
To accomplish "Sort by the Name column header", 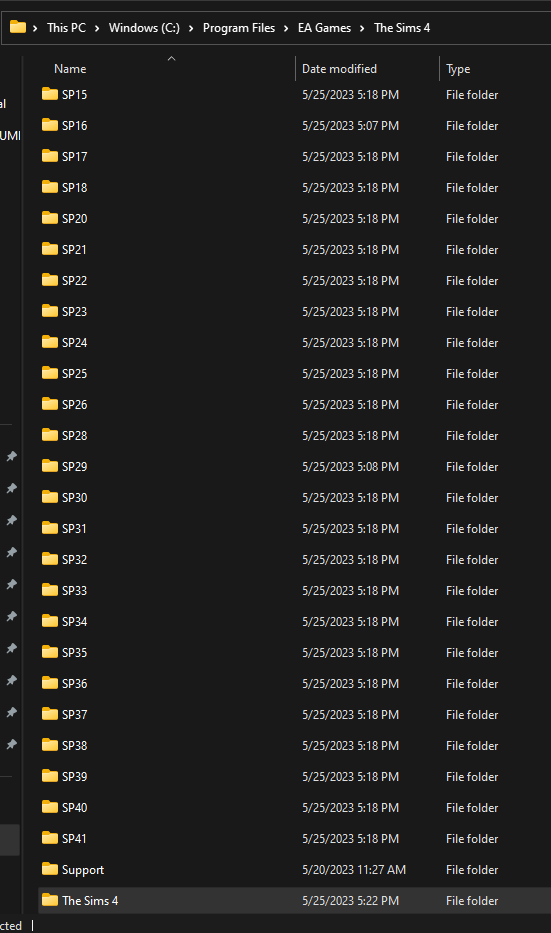I will click(x=70, y=69).
